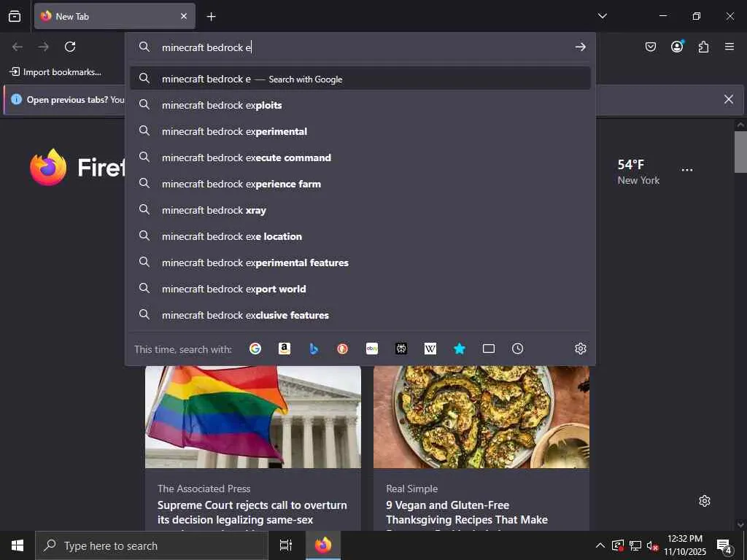The height and width of the screenshot is (560, 747).
Task: Open Windows Start menu
Action: click(x=18, y=545)
